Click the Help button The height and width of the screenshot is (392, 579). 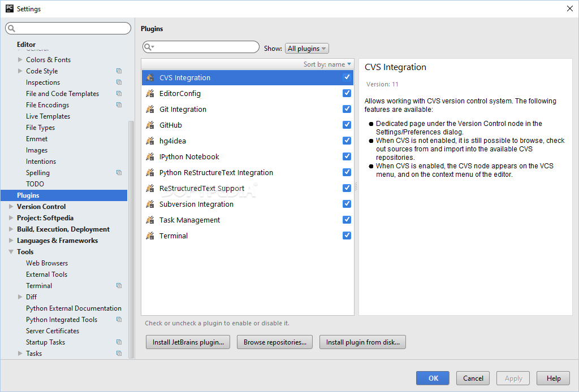(554, 378)
